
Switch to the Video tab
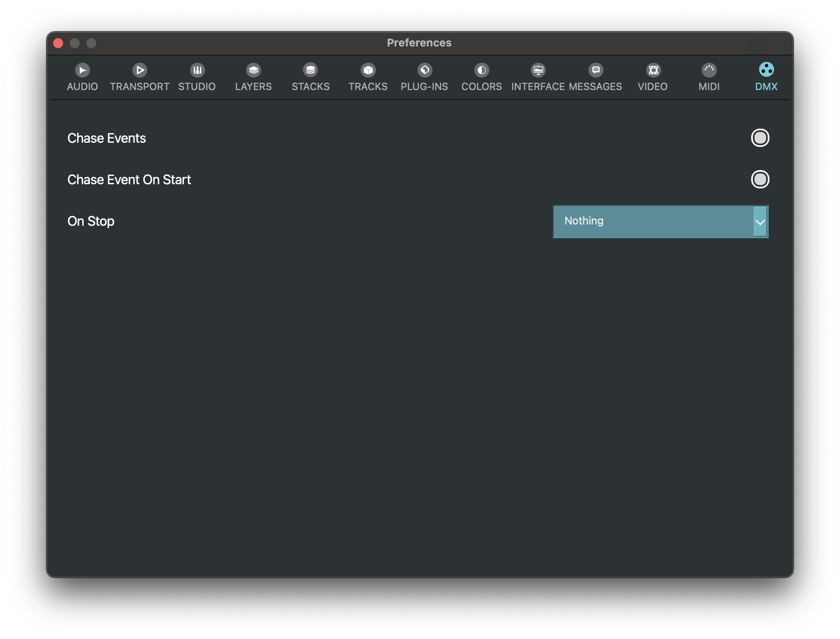pyautogui.click(x=653, y=86)
